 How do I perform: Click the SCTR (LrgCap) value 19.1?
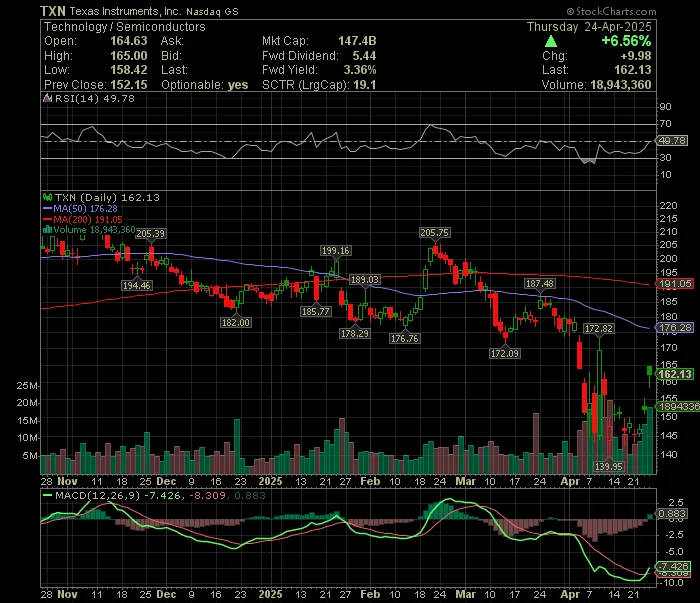[x=365, y=85]
